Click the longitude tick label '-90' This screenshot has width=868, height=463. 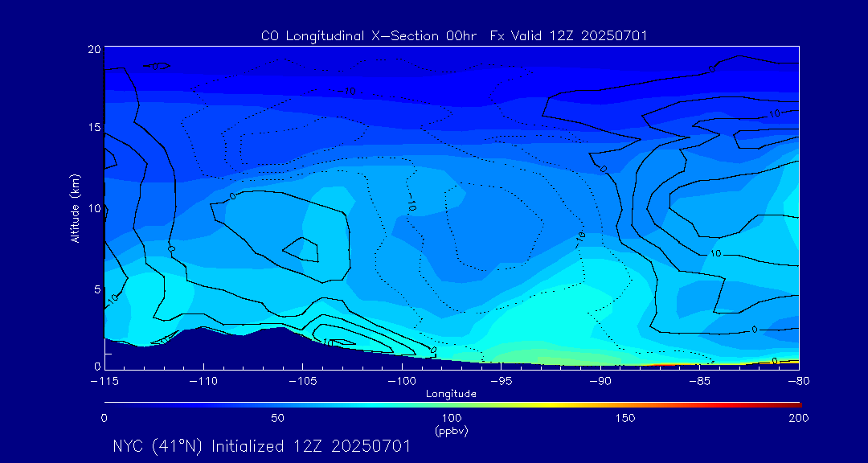tap(600, 382)
